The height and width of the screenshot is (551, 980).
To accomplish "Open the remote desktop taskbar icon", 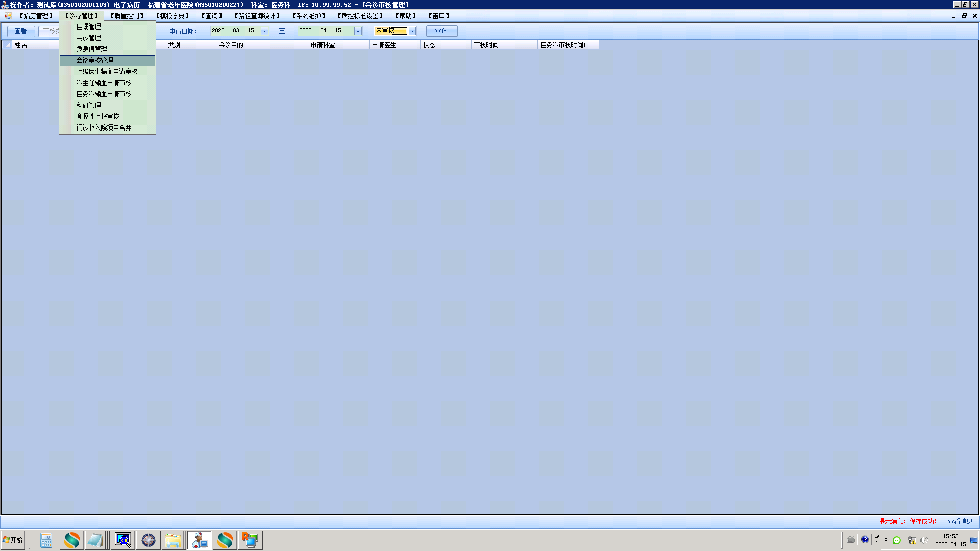I will pyautogui.click(x=250, y=540).
